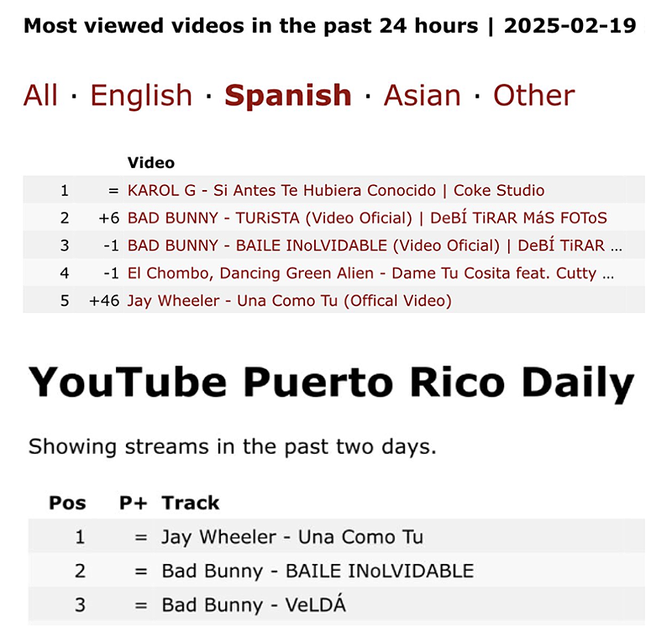Select the Bad Bunny - VeLDÁ track row
This screenshot has height=638, width=672.
coord(254,605)
